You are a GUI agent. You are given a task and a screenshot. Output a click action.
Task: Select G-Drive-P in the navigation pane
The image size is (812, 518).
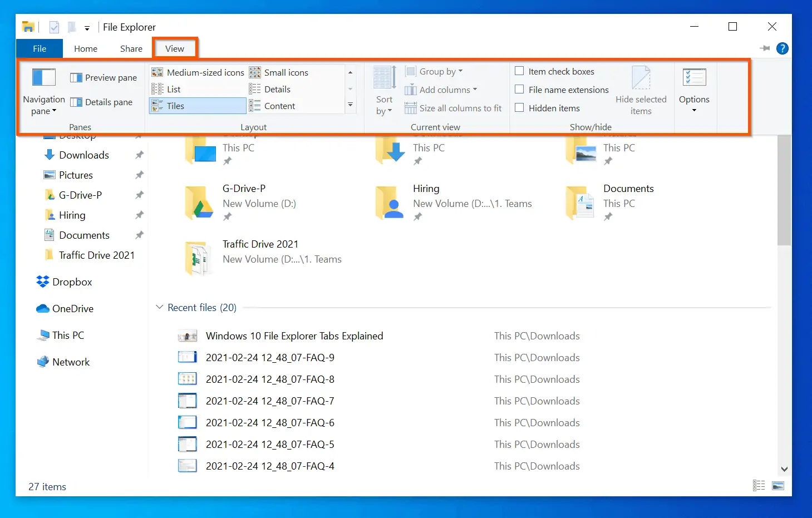pos(80,195)
